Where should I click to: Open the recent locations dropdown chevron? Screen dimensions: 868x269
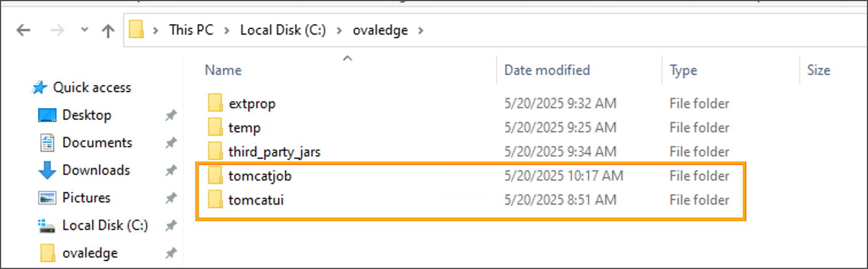click(x=85, y=30)
